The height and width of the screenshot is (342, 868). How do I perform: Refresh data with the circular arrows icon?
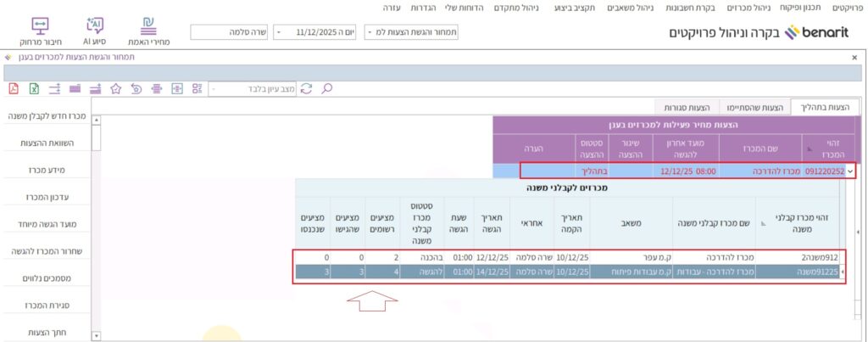click(x=307, y=88)
